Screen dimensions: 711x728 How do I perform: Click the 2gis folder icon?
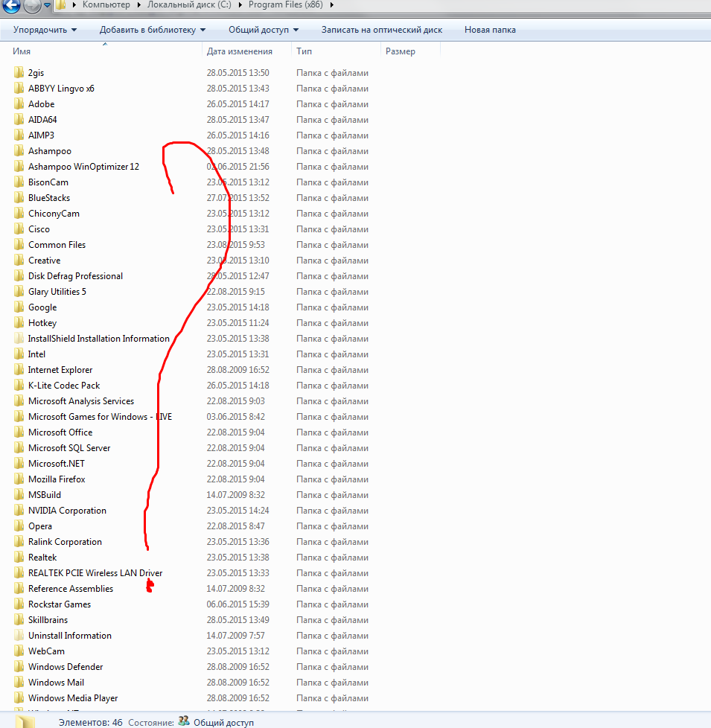coord(19,72)
